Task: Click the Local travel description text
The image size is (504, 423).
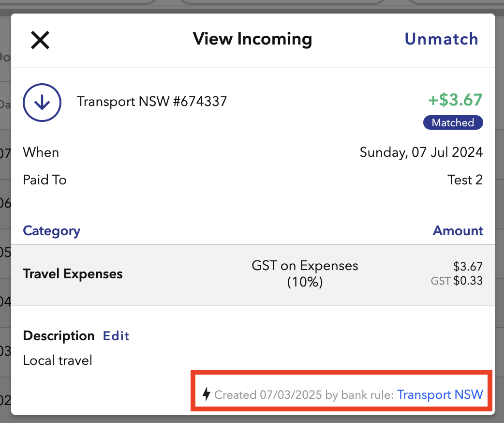Action: (58, 360)
